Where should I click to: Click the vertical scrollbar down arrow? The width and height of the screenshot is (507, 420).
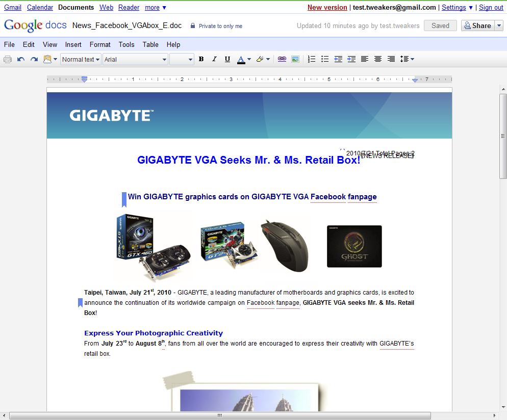(x=503, y=407)
